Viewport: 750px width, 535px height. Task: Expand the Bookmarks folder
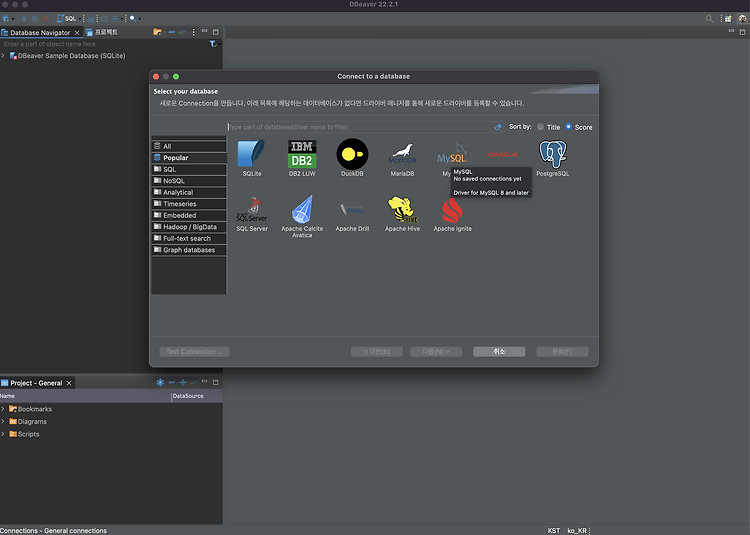(3, 409)
